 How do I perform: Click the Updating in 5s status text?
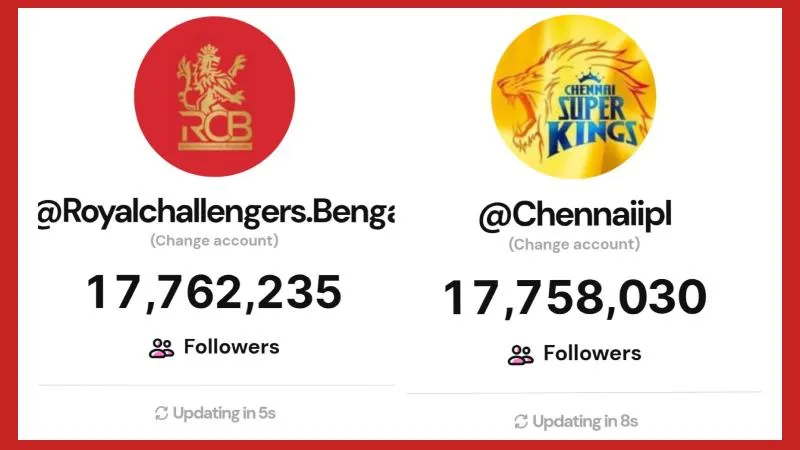click(x=224, y=413)
